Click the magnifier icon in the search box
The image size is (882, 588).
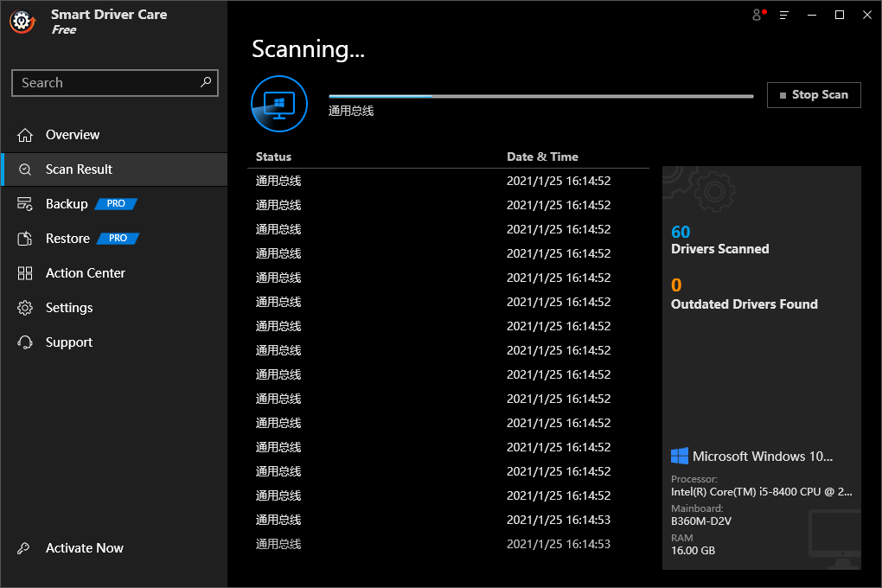coord(206,82)
